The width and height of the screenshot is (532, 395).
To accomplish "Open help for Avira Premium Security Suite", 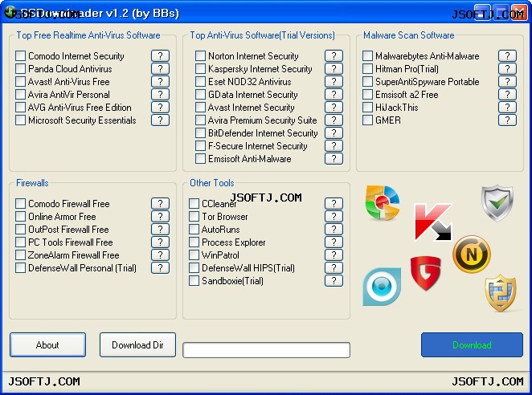I will click(x=334, y=120).
